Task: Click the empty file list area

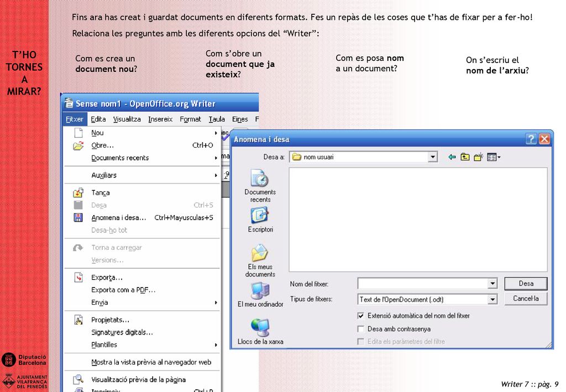Action: coord(418,219)
